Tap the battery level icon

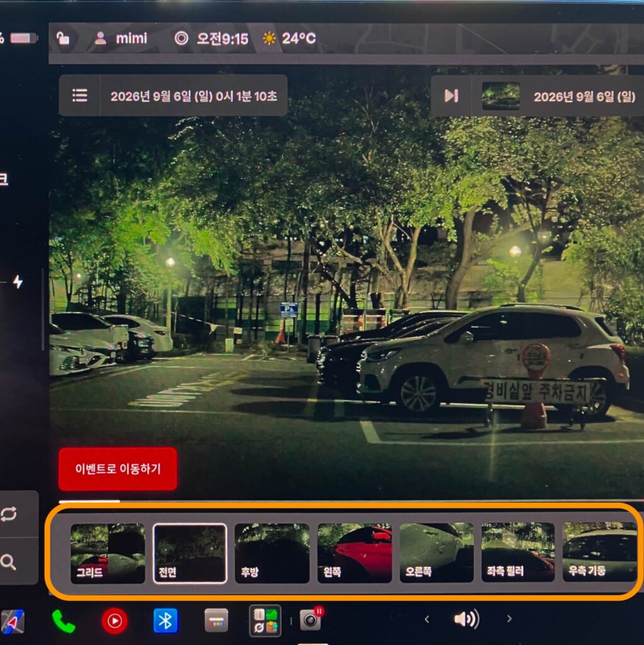(x=24, y=38)
